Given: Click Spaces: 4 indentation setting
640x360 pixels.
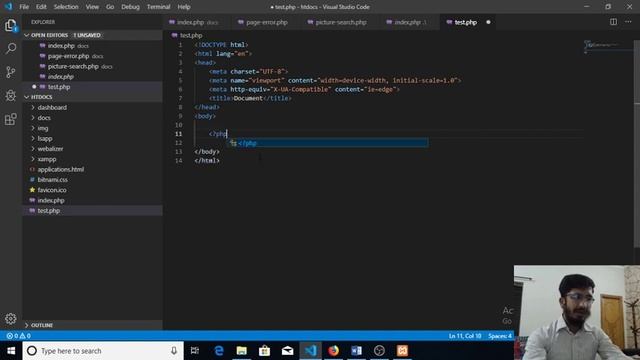Looking at the screenshot, I should pyautogui.click(x=500, y=336).
